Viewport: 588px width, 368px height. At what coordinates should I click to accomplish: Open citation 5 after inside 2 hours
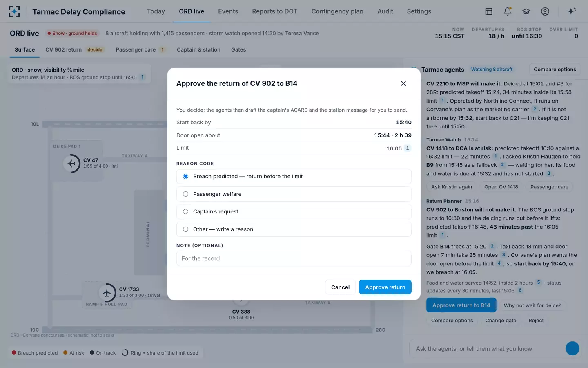539,283
